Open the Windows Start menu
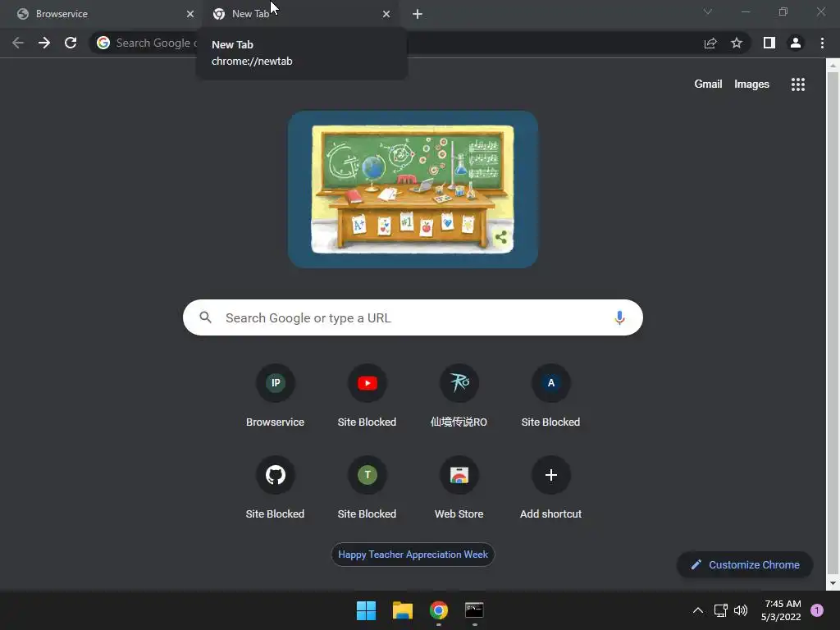This screenshot has height=630, width=840. point(367,610)
